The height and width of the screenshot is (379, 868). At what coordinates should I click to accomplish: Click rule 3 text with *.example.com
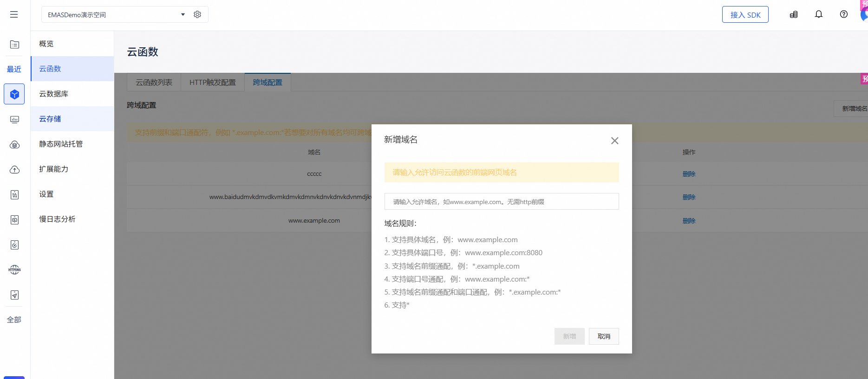[452, 266]
